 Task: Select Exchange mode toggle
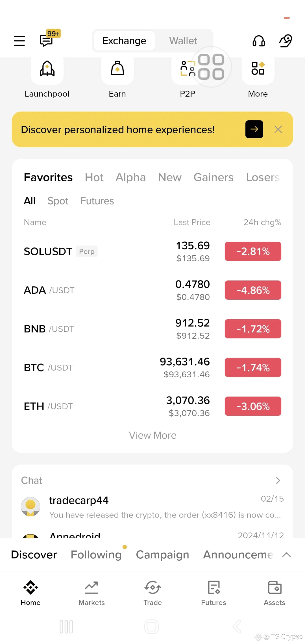click(x=124, y=41)
